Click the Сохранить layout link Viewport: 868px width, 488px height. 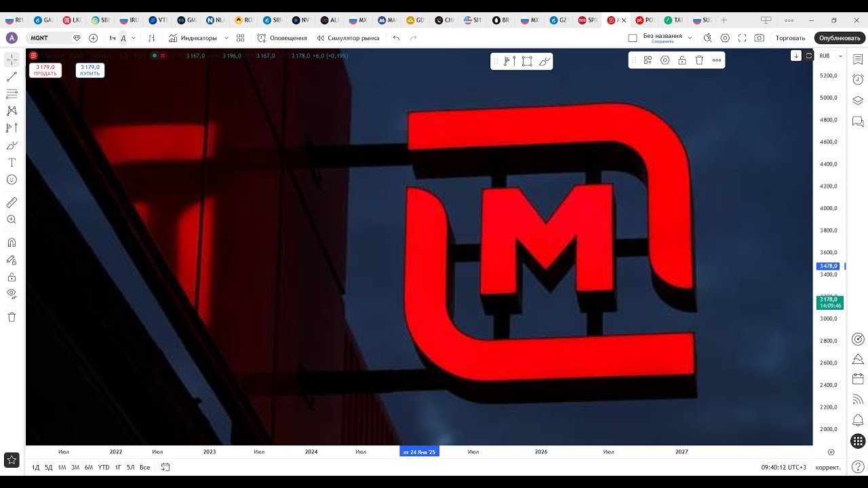[x=663, y=41]
